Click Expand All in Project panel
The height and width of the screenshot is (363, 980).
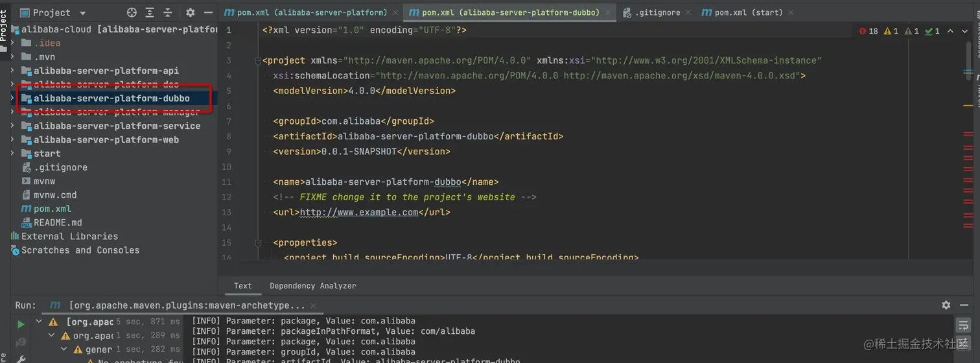click(150, 12)
